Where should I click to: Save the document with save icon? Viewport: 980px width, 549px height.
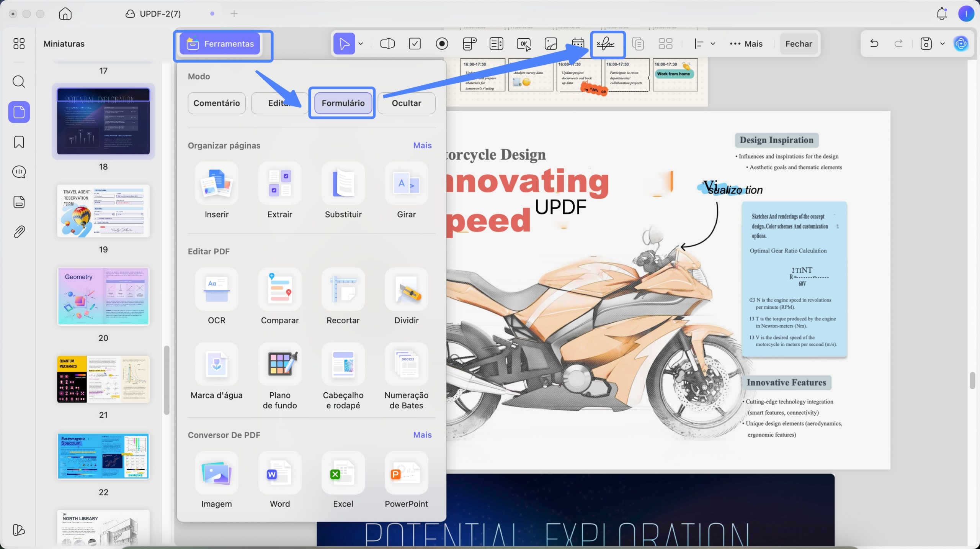pos(926,43)
